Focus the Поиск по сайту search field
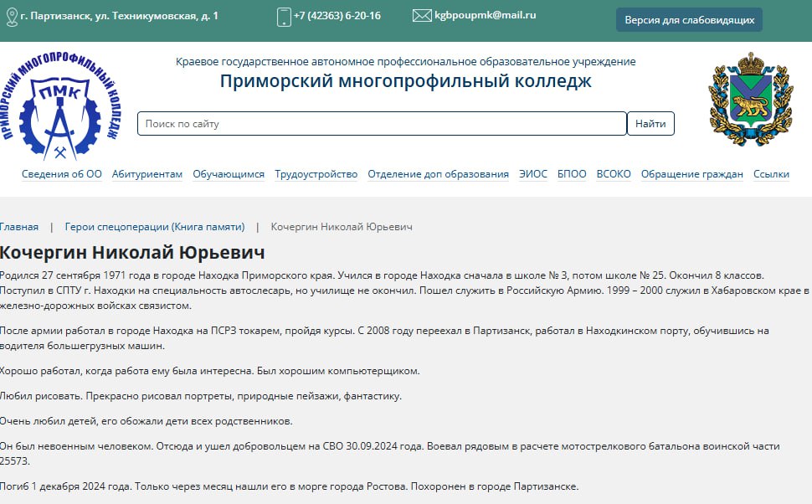This screenshot has width=812, height=504. pos(382,124)
